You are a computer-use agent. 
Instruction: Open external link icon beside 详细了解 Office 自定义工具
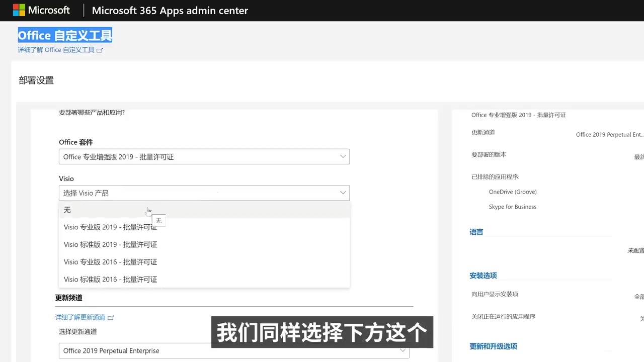point(100,50)
